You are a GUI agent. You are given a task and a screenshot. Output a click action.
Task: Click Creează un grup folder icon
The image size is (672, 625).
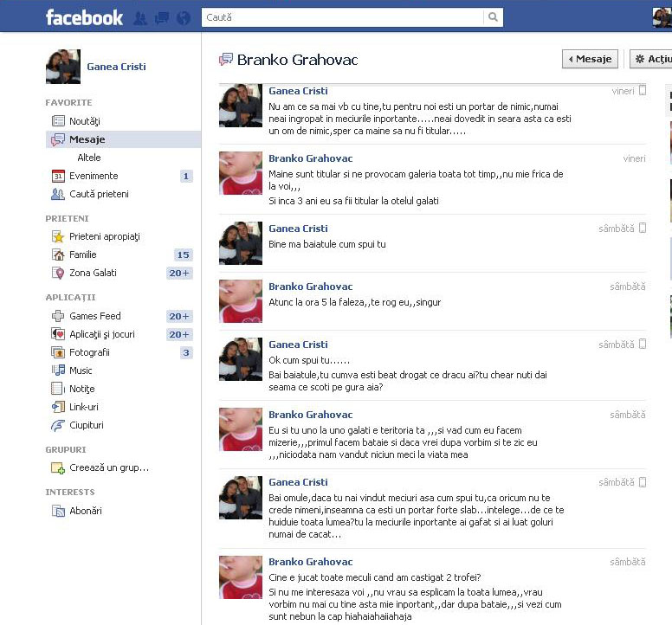pyautogui.click(x=58, y=467)
